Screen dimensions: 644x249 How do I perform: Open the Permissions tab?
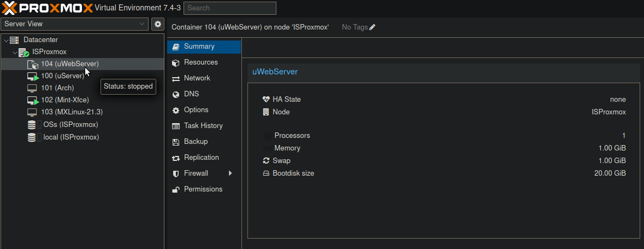point(204,189)
